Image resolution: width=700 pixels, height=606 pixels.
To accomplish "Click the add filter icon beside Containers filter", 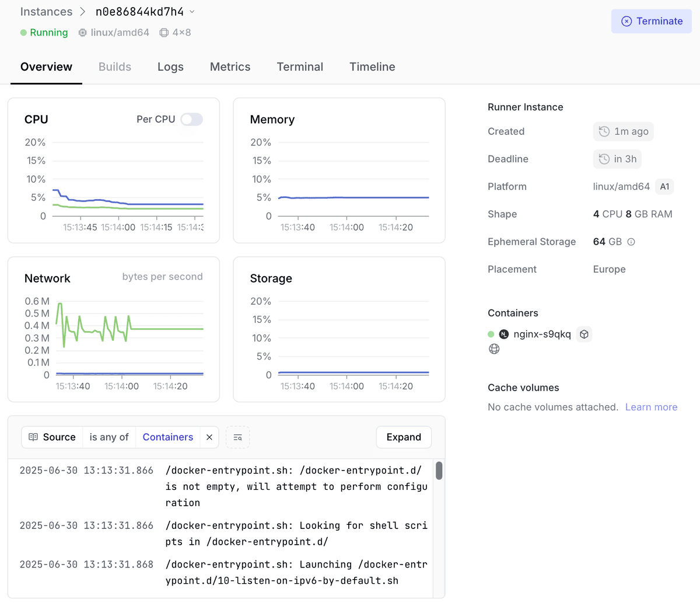I will click(x=237, y=437).
